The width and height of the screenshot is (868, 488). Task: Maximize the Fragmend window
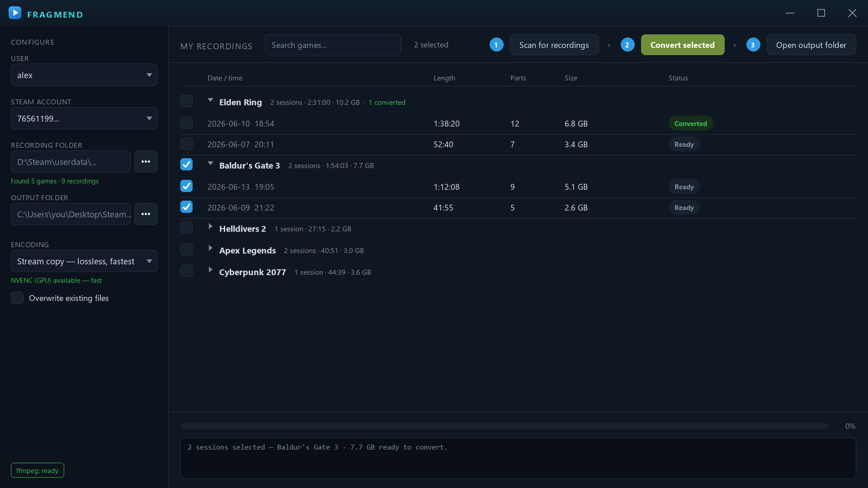pyautogui.click(x=821, y=13)
